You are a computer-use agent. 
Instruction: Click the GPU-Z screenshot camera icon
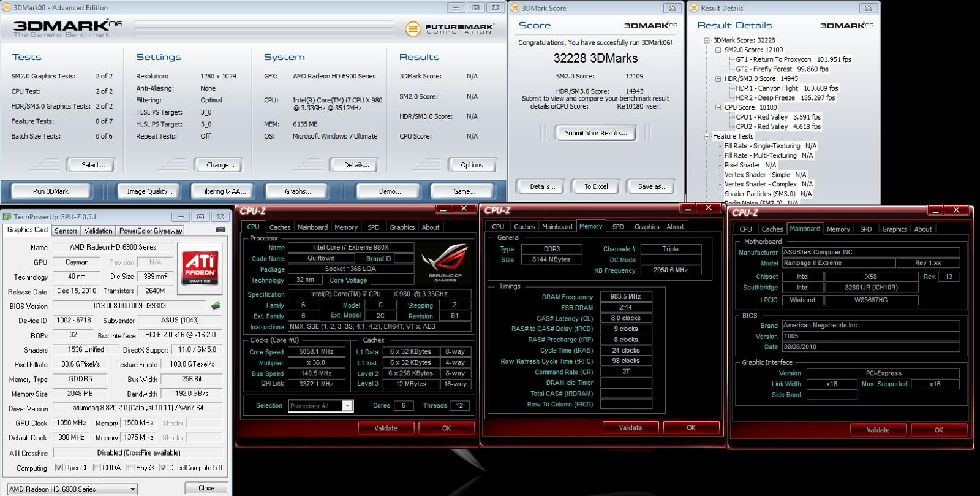pyautogui.click(x=221, y=230)
